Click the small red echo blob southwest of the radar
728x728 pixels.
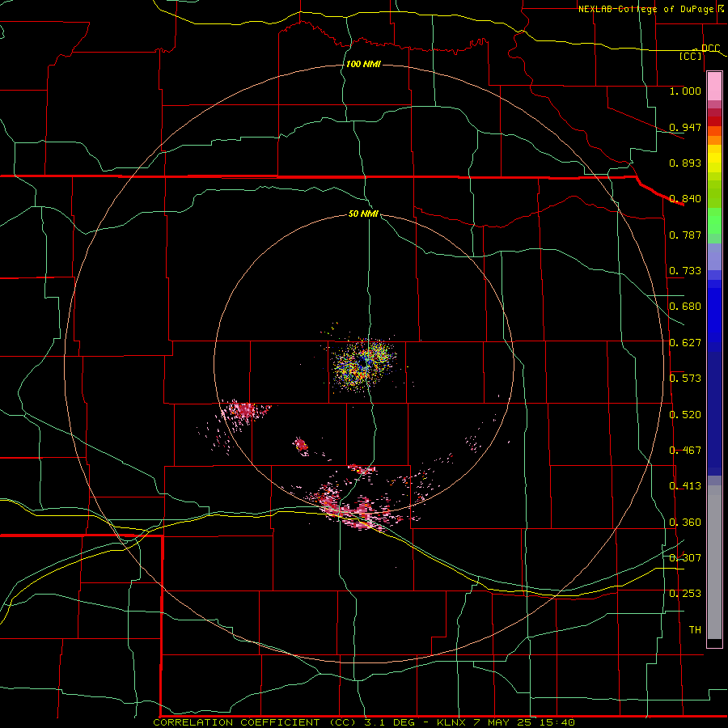click(x=301, y=445)
